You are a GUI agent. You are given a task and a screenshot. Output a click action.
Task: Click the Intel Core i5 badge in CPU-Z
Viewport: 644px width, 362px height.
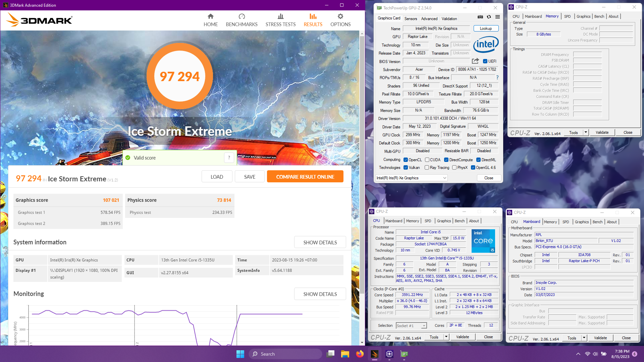[483, 241]
